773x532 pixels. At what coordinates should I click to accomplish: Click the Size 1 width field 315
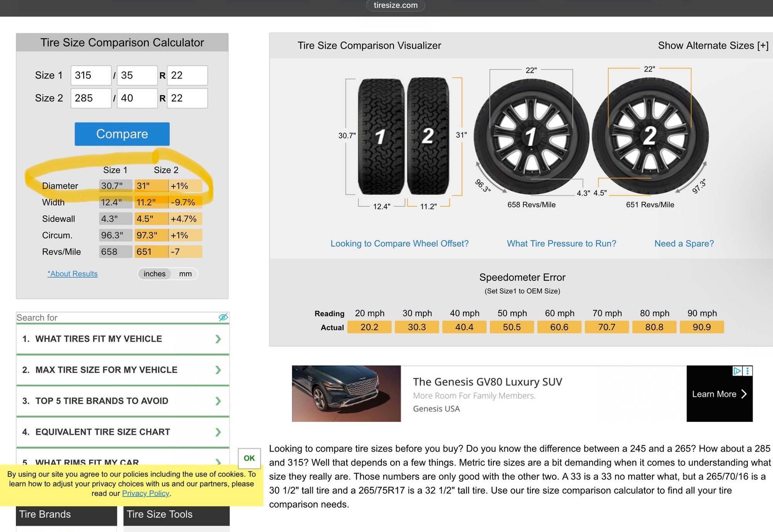pyautogui.click(x=91, y=75)
